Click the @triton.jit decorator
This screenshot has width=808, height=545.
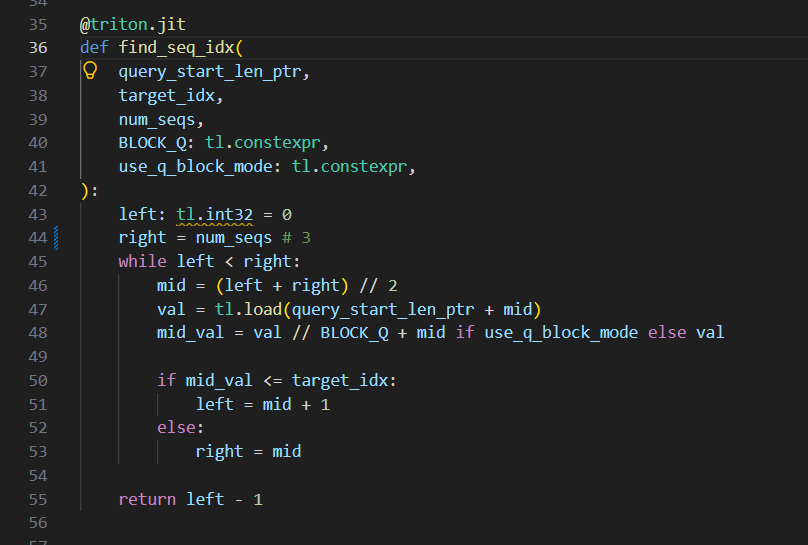[x=133, y=24]
